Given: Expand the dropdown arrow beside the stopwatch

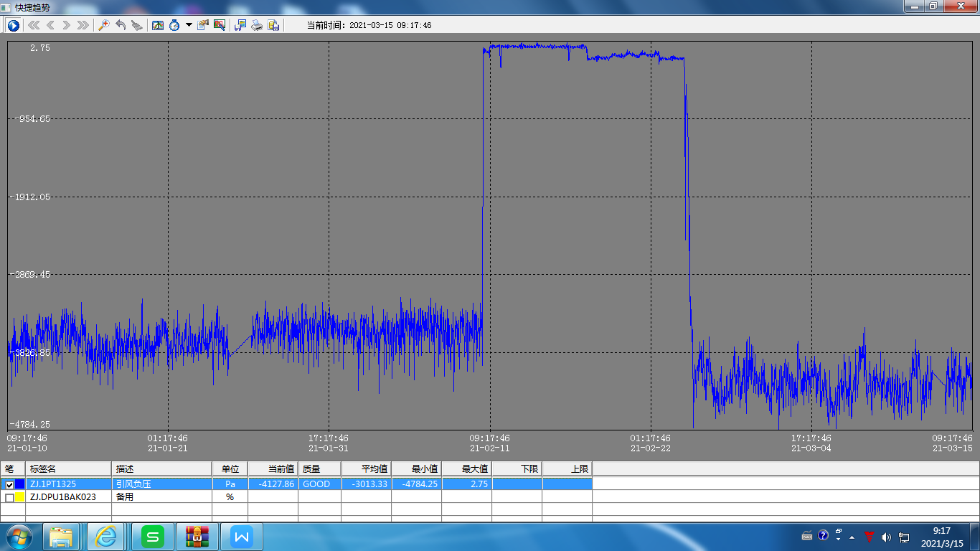Looking at the screenshot, I should click(189, 25).
